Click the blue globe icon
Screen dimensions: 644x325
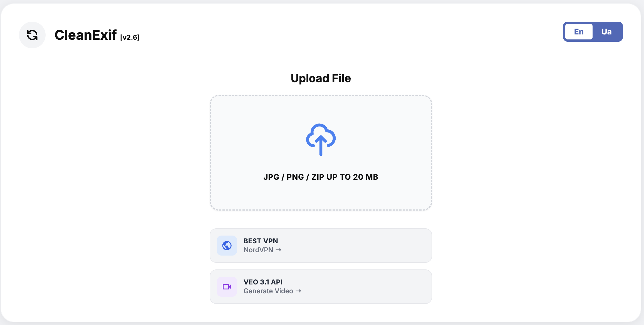(x=227, y=246)
